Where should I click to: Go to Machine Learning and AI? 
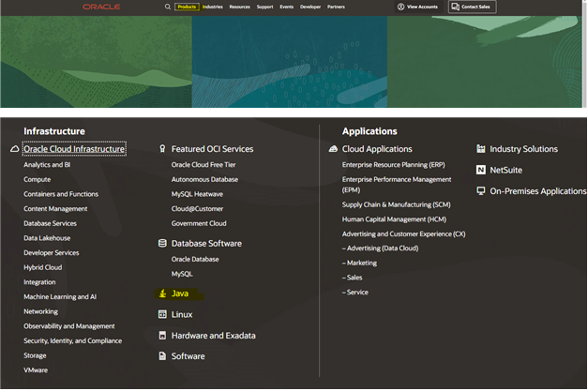tap(60, 296)
